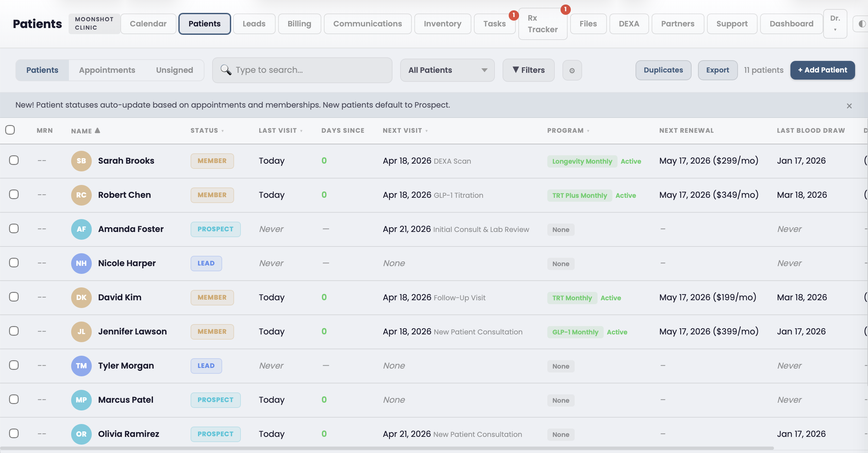Open the settings gear beside Filters
868x453 pixels.
pyautogui.click(x=572, y=70)
